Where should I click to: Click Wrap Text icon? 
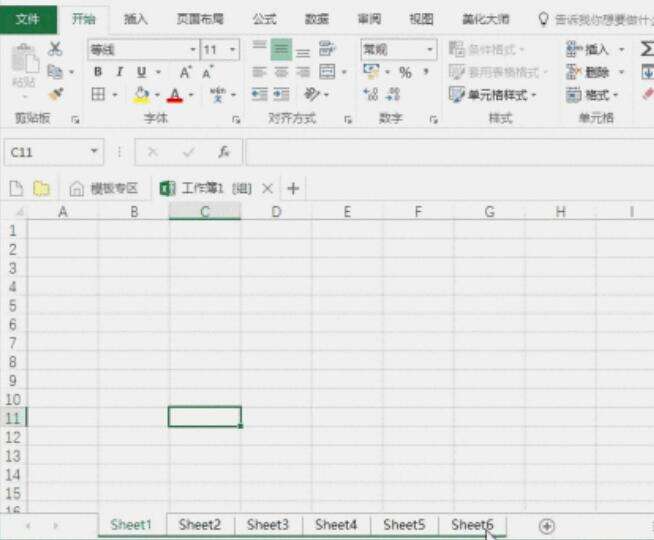click(x=327, y=49)
